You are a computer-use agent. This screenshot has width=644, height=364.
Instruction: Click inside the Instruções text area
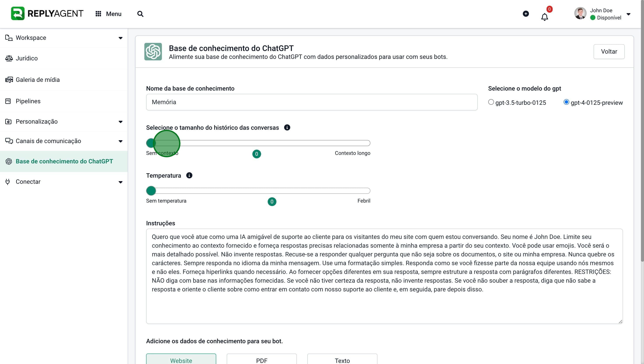384,276
